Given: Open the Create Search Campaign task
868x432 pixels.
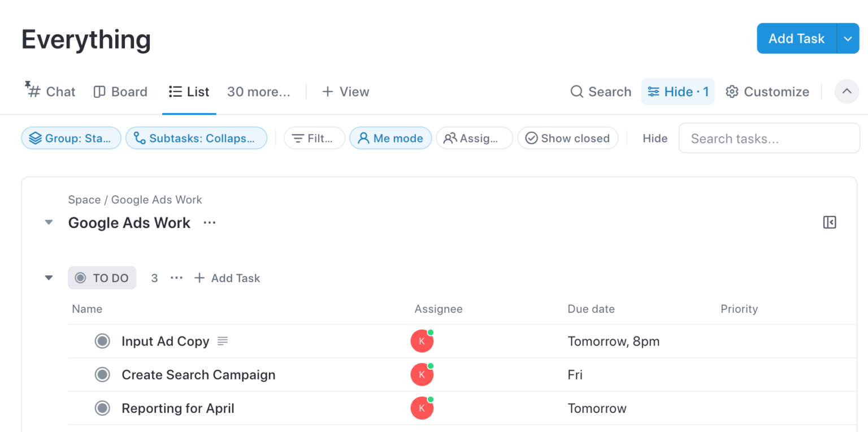Looking at the screenshot, I should (x=198, y=374).
